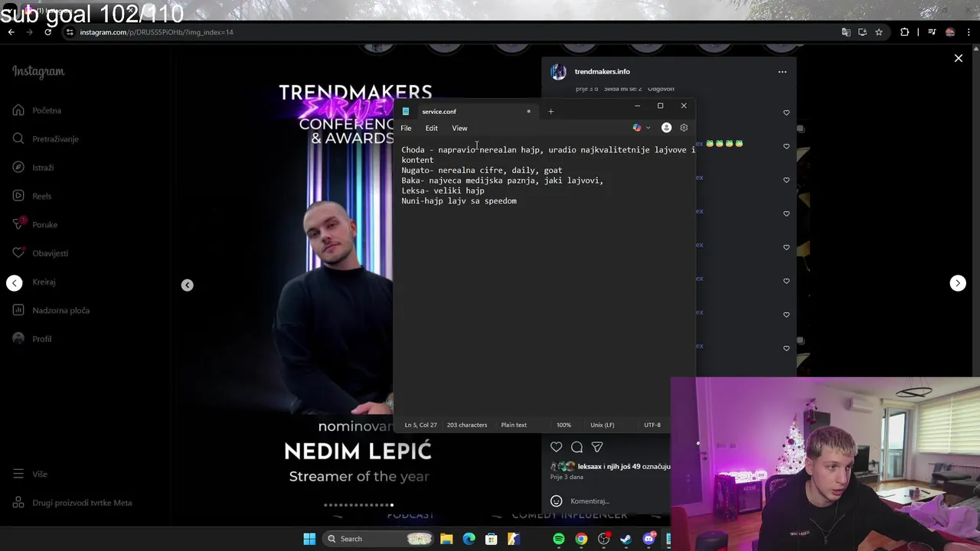Go back in the browser

coord(11,32)
